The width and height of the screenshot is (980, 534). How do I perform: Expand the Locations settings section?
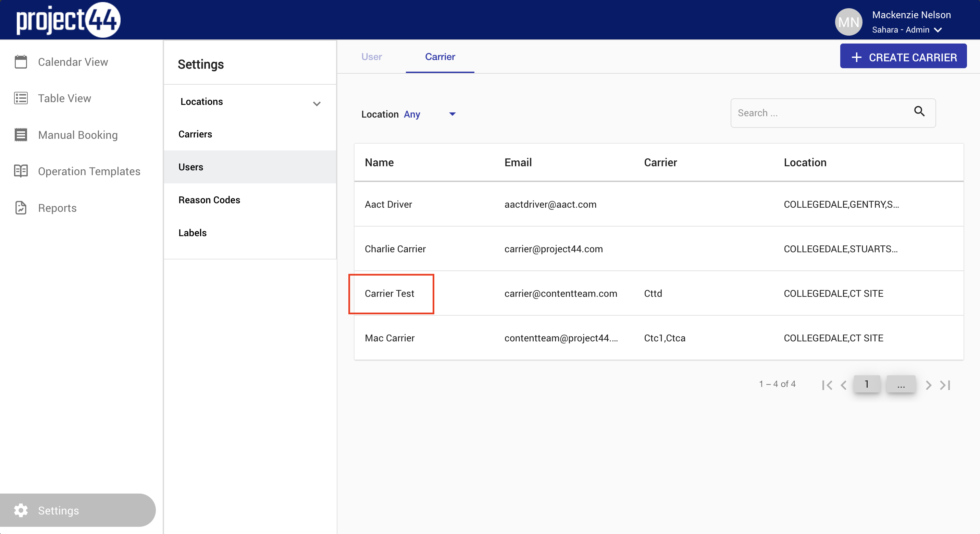click(x=250, y=102)
